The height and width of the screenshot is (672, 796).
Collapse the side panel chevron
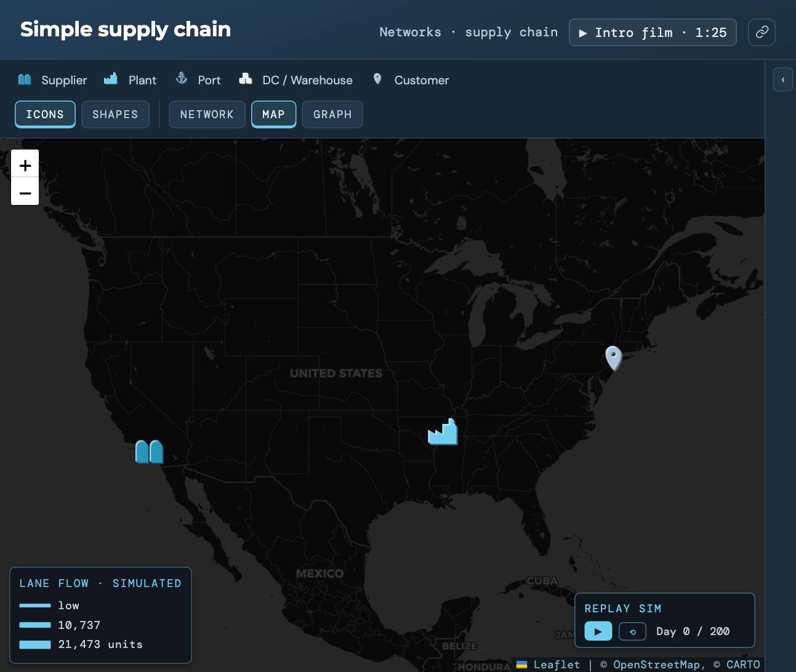[x=783, y=79]
